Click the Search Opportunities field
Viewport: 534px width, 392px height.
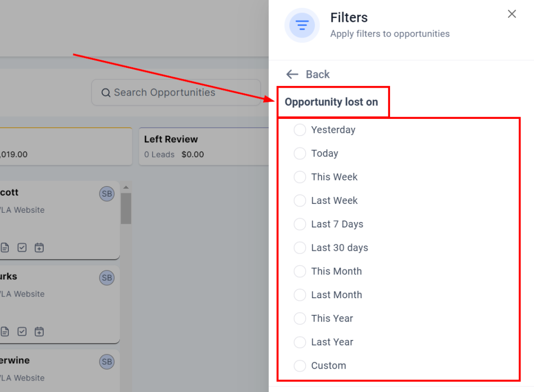click(176, 93)
